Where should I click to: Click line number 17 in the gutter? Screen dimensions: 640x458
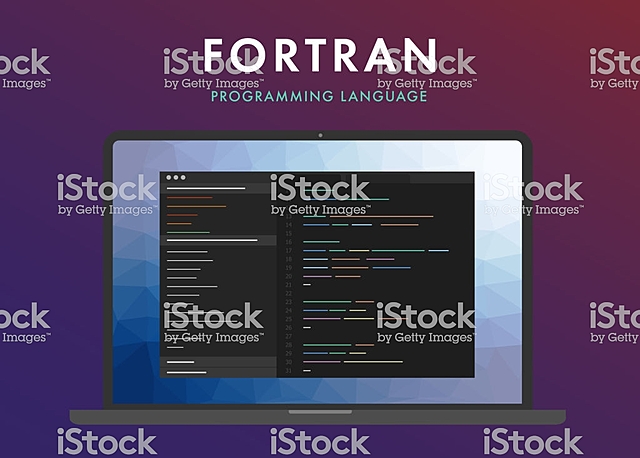click(x=289, y=251)
